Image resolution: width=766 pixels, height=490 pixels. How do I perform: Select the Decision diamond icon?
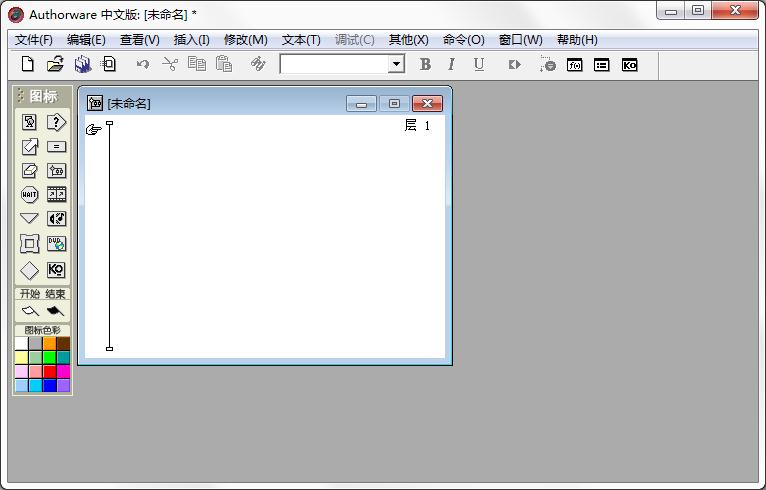click(29, 270)
